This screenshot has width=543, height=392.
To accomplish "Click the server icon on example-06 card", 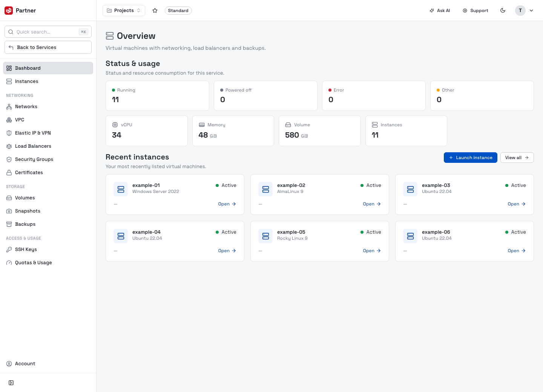I will tap(410, 236).
